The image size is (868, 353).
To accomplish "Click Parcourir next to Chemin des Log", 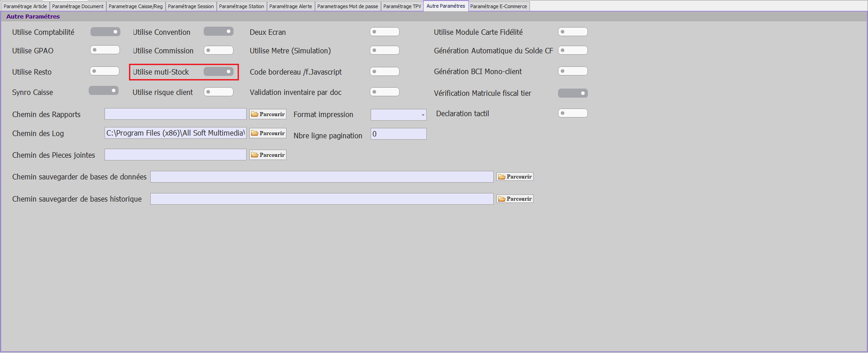I will (268, 133).
